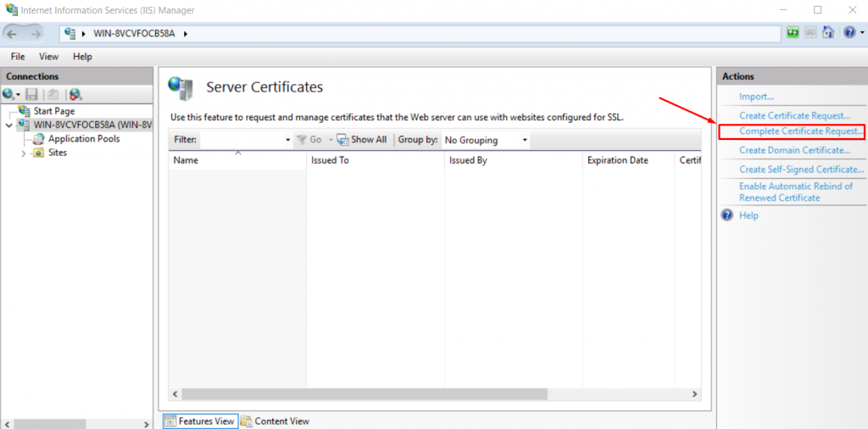Click WIN-8VCVFOCB58A in the address bar

(x=135, y=34)
